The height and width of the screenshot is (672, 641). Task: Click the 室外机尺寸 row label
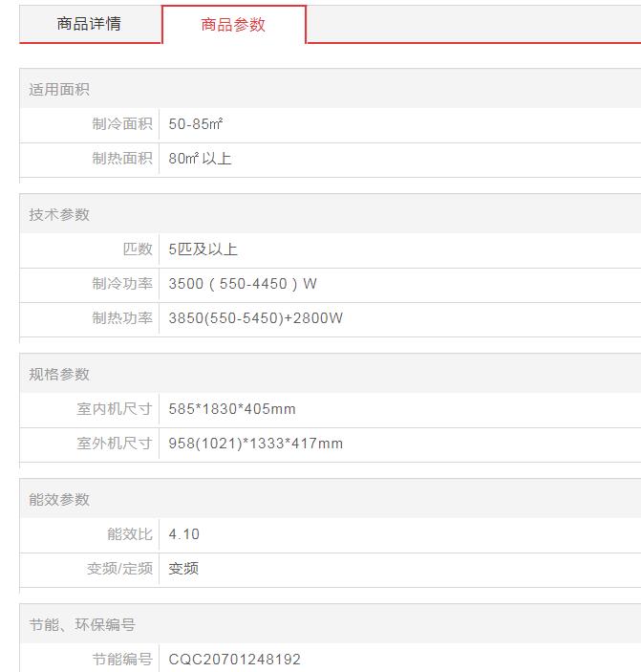[114, 444]
